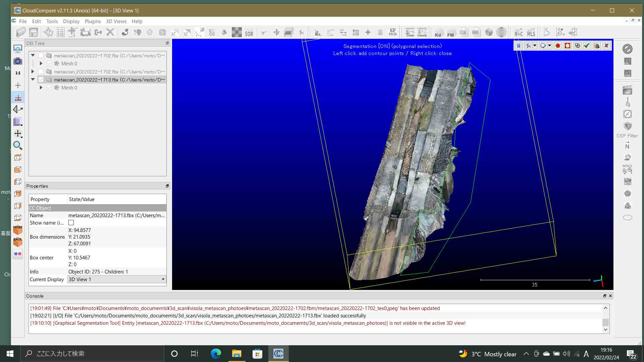Image resolution: width=644 pixels, height=362 pixels.
Task: Apply the SOR filter from the toolbar
Action: tap(249, 32)
